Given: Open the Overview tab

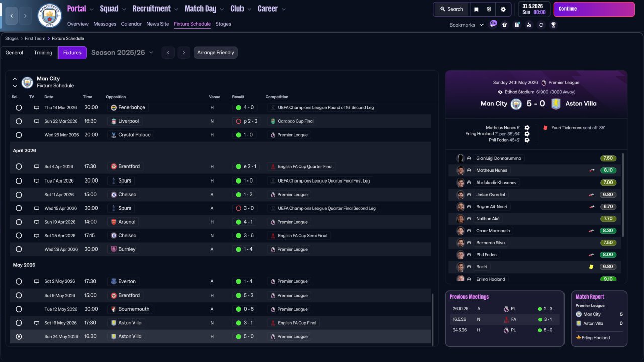Looking at the screenshot, I should (78, 24).
